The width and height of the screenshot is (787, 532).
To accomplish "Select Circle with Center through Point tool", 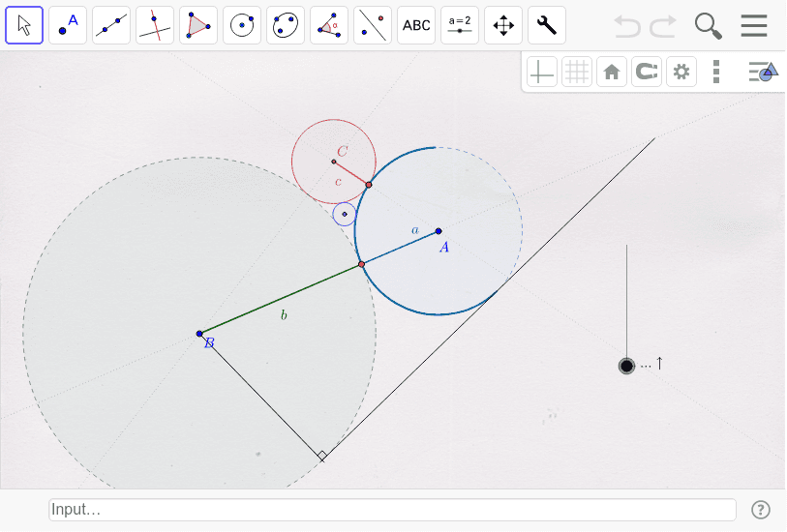I will pos(242,25).
